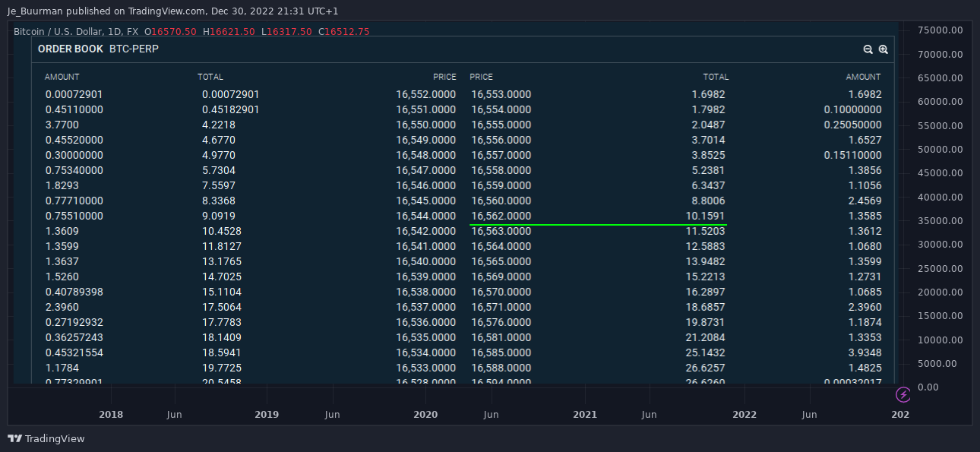
Task: Select the BTC-PERP market label
Action: tap(134, 49)
